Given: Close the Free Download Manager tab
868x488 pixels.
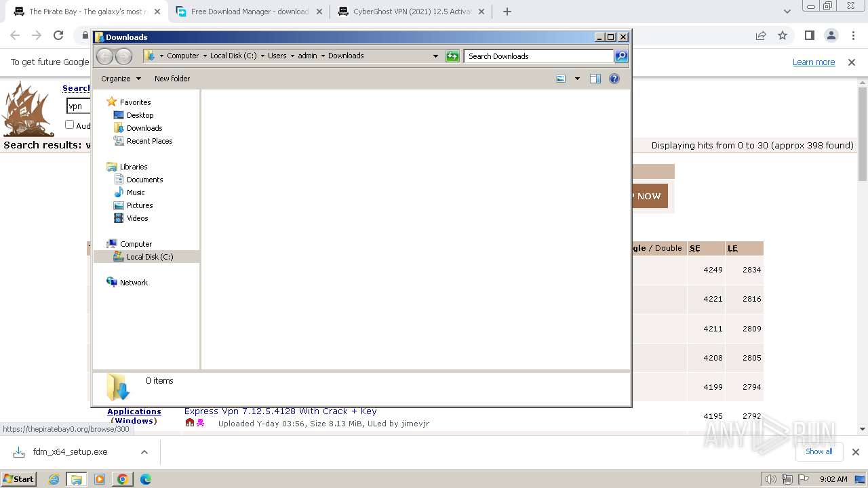Looking at the screenshot, I should [x=319, y=12].
